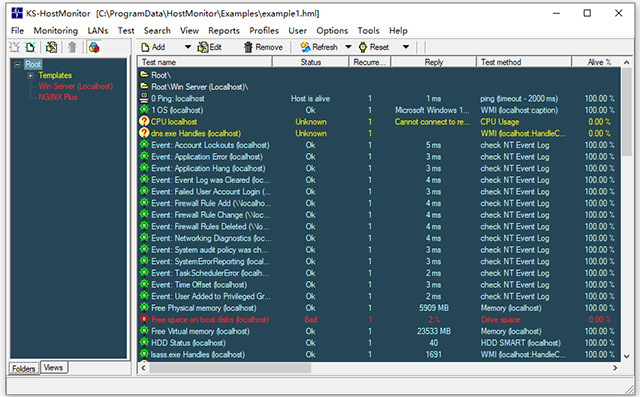Image resolution: width=640 pixels, height=397 pixels.
Task: Click the question mark icon of CPU localhost
Action: (x=144, y=121)
